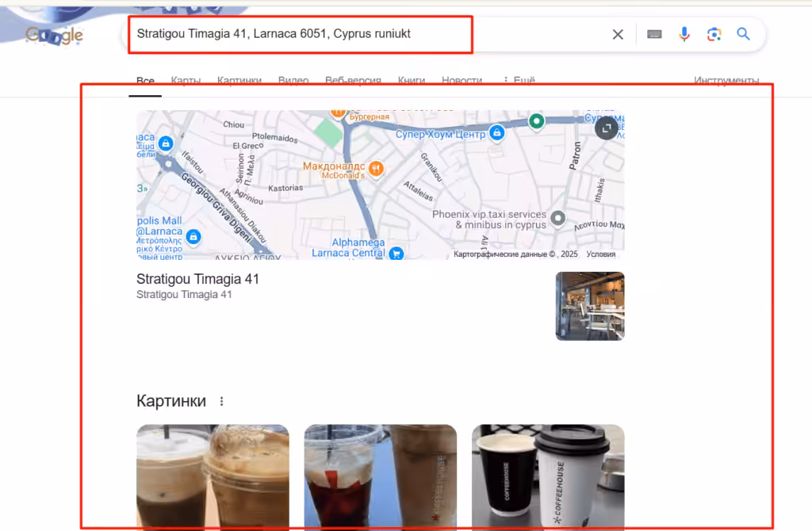Switch to the Видео tab
This screenshot has width=812, height=531.
click(x=293, y=81)
